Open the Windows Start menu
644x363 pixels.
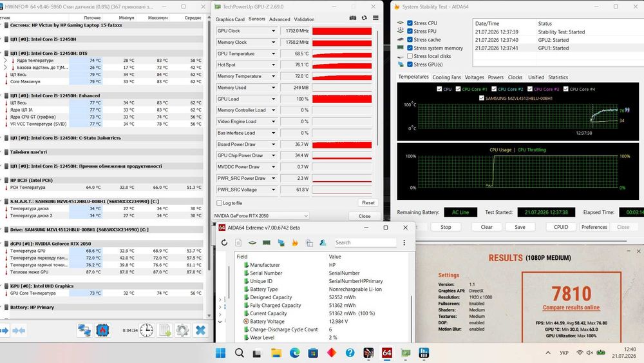point(220,353)
